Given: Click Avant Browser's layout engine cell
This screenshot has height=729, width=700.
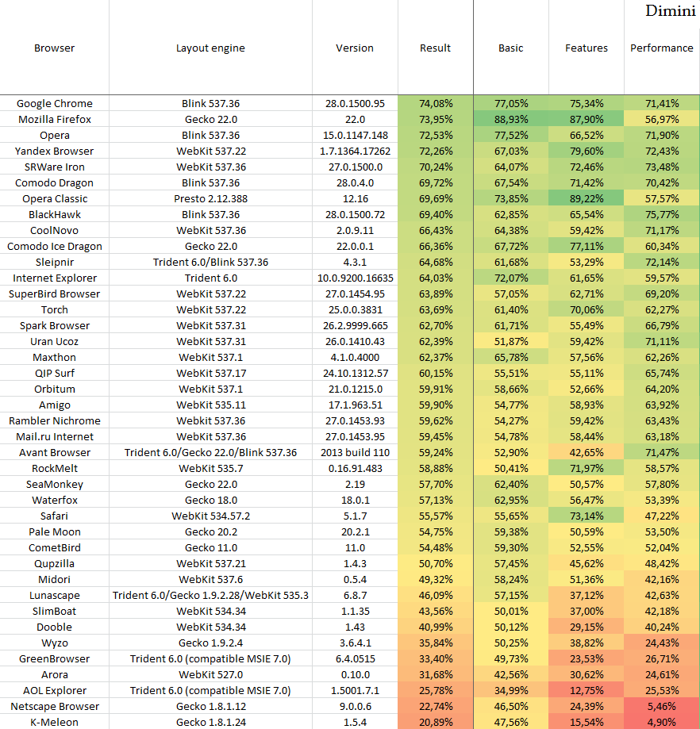Looking at the screenshot, I should click(210, 452).
